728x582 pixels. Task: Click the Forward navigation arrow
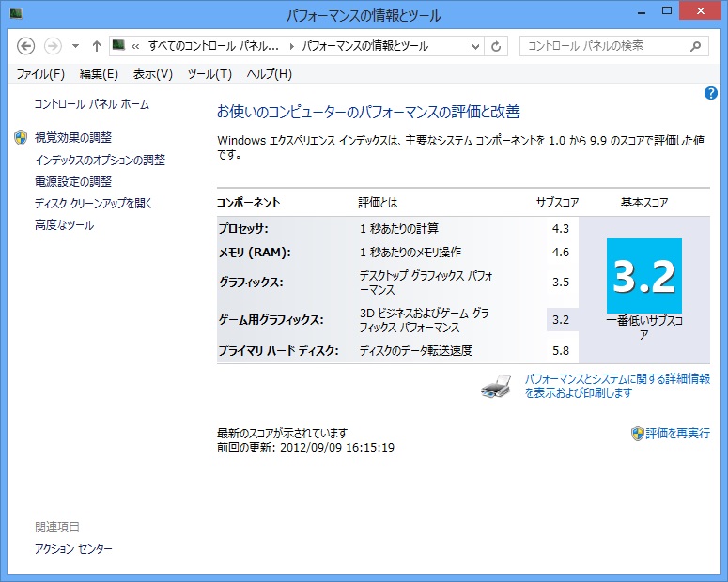click(53, 46)
